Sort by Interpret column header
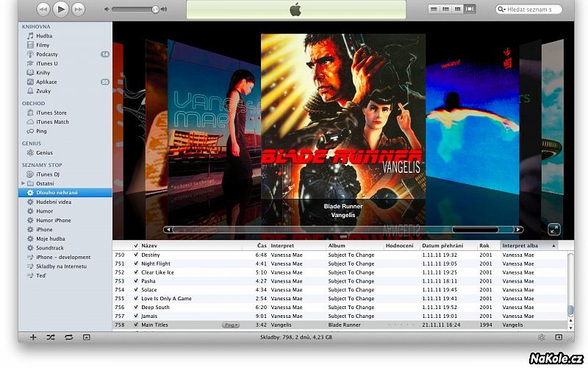 (298, 246)
